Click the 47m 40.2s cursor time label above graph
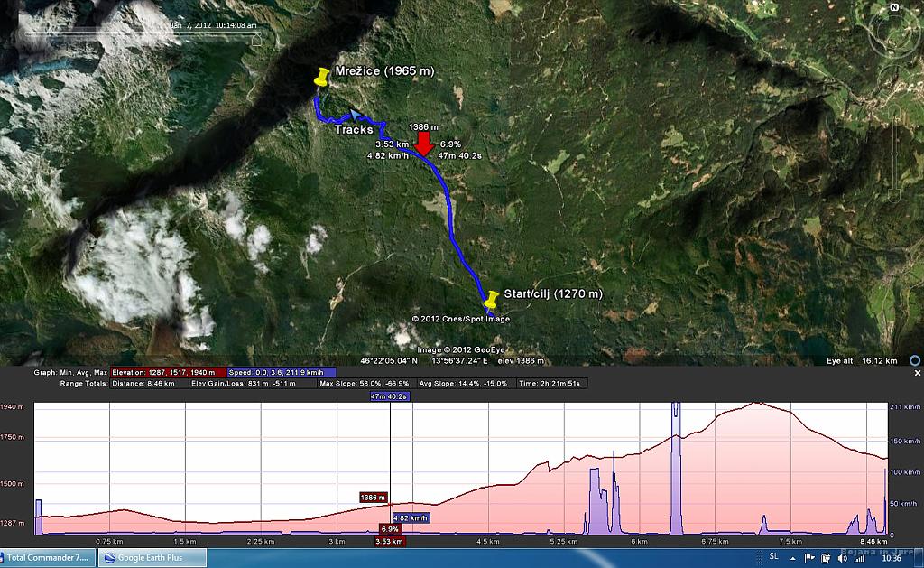 pyautogui.click(x=389, y=396)
